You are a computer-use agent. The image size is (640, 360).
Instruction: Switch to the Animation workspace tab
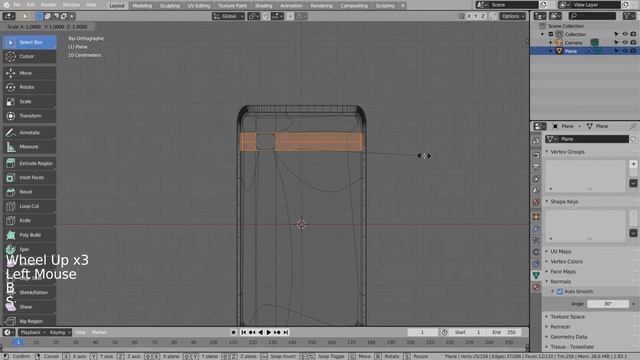(291, 6)
